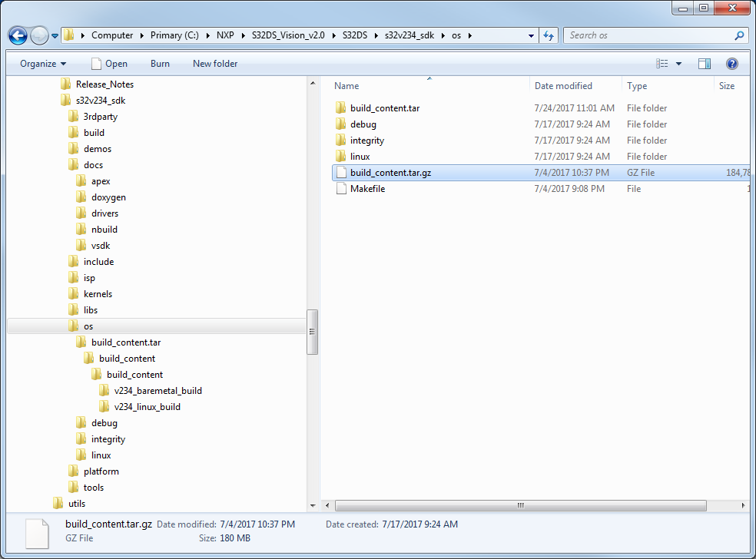Select the docs folder in the tree
The image size is (756, 559).
click(x=93, y=165)
